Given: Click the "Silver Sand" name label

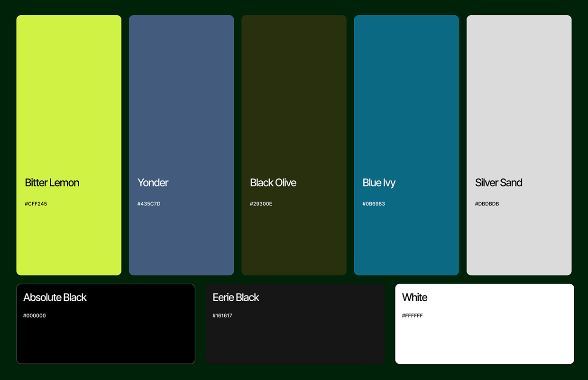Looking at the screenshot, I should point(498,183).
